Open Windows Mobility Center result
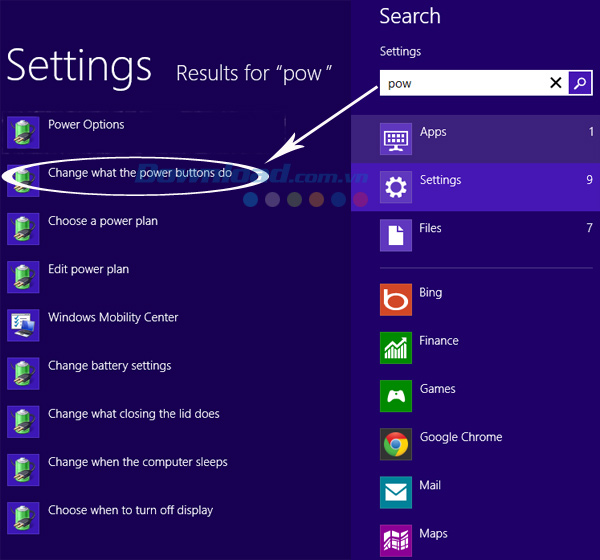Image resolution: width=600 pixels, height=560 pixels. tap(113, 317)
